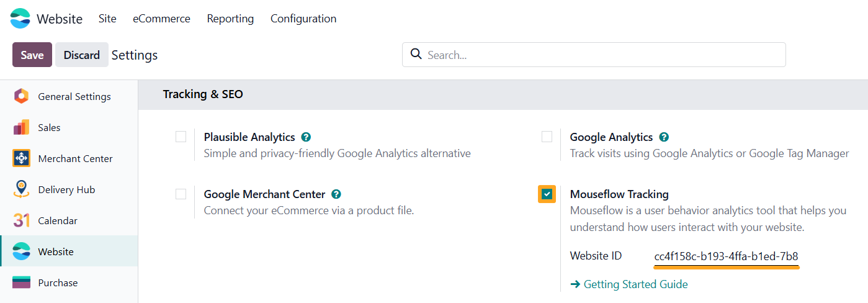This screenshot has height=303, width=868.
Task: Click the search magnifier icon
Action: (x=417, y=54)
